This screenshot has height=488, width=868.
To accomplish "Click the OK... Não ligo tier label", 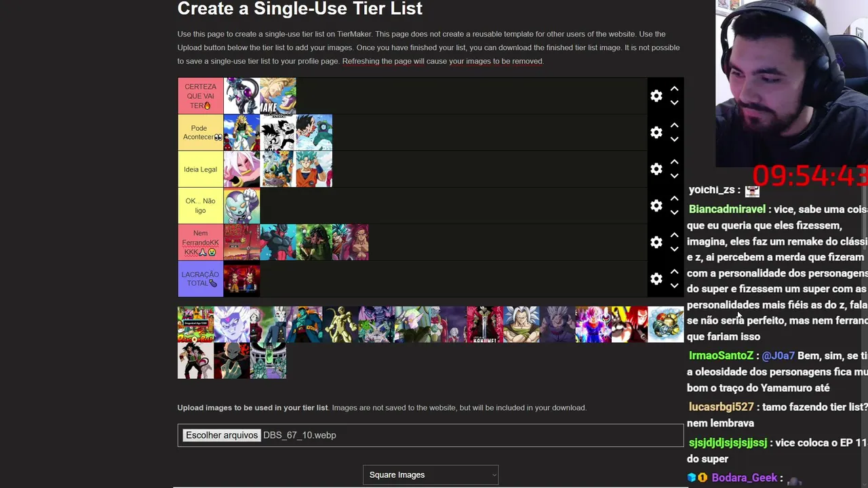I will click(200, 206).
